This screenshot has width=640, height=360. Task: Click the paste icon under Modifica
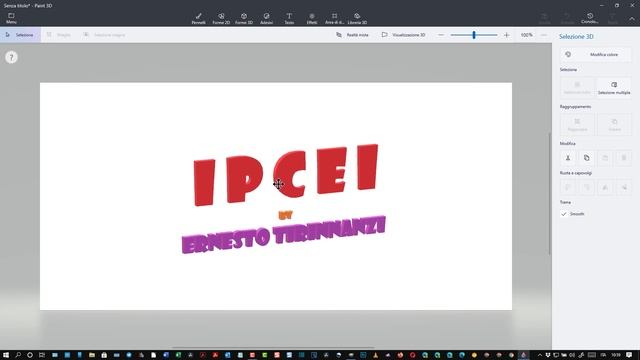605,158
